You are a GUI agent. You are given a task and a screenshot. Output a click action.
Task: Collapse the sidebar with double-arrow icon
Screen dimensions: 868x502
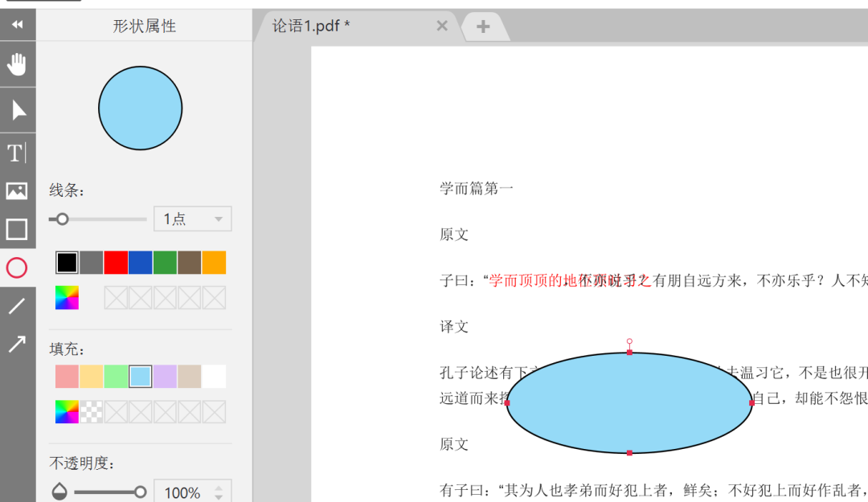pyautogui.click(x=18, y=24)
